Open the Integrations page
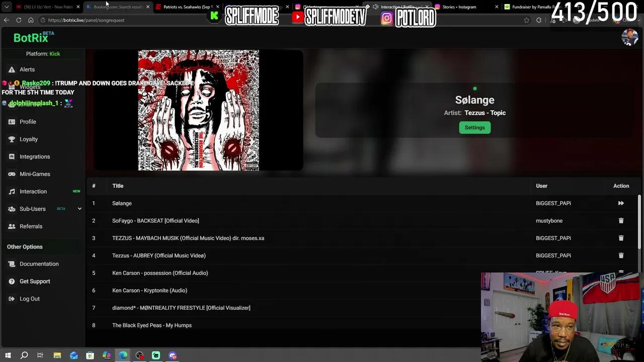This screenshot has height=362, width=644. (35, 156)
